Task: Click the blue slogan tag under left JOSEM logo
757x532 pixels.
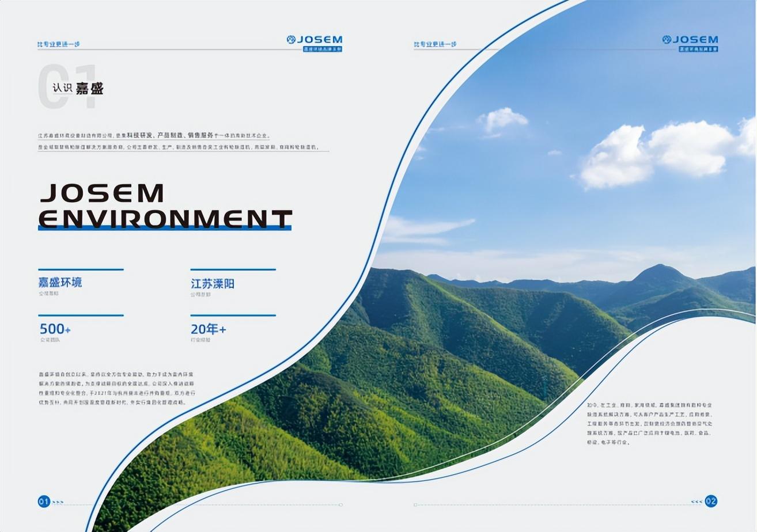Action: (323, 49)
